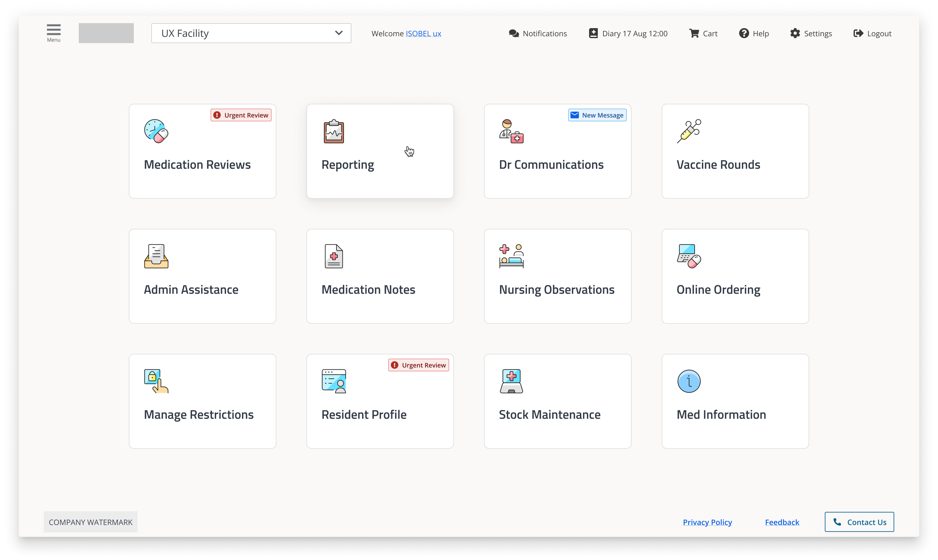Click the Stock Maintenance medical box icon
This screenshot has height=560, width=938.
click(512, 381)
